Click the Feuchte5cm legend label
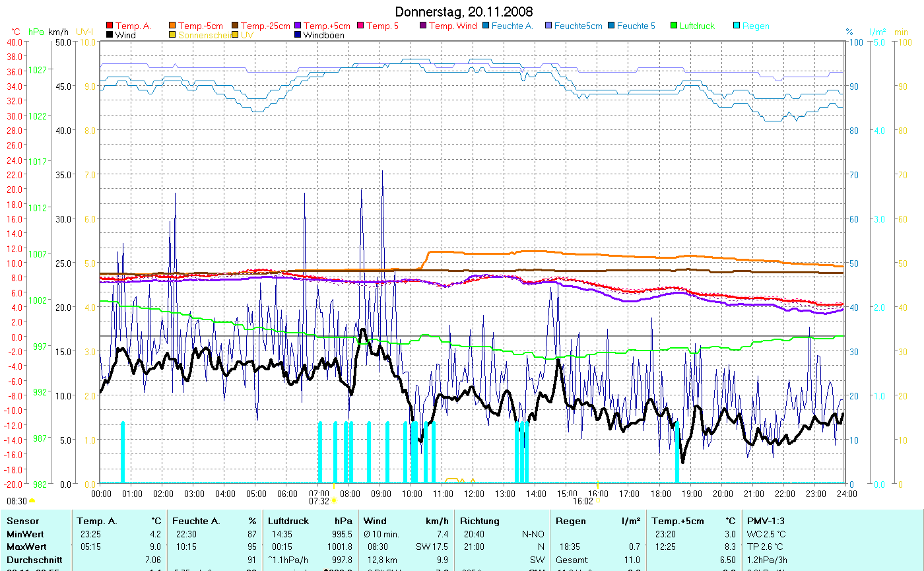Image resolution: width=924 pixels, height=571 pixels. [x=577, y=26]
